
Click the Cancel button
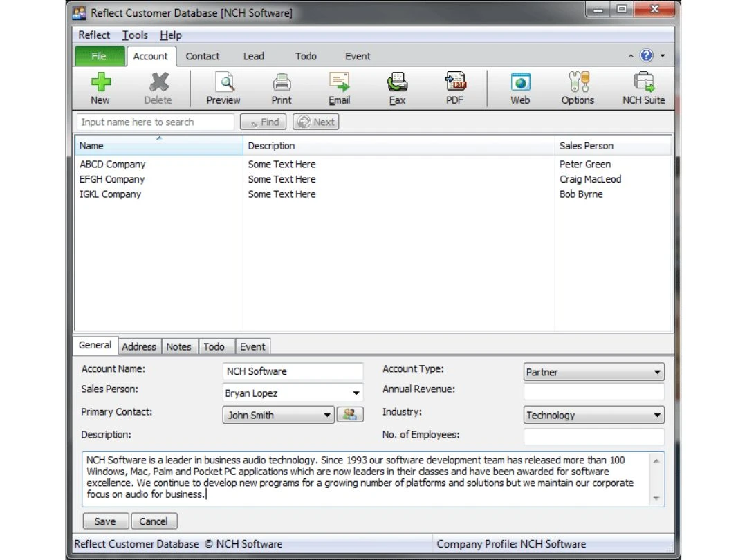(154, 521)
